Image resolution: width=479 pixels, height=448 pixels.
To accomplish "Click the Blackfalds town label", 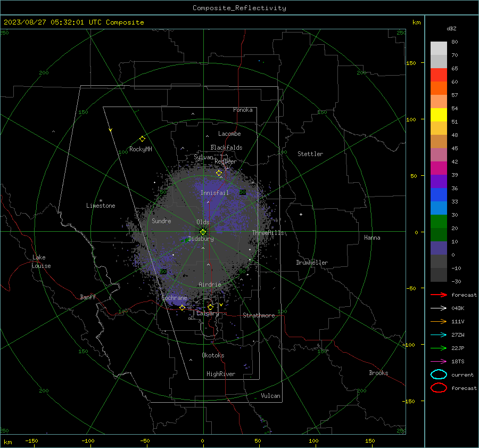I will 226,148.
